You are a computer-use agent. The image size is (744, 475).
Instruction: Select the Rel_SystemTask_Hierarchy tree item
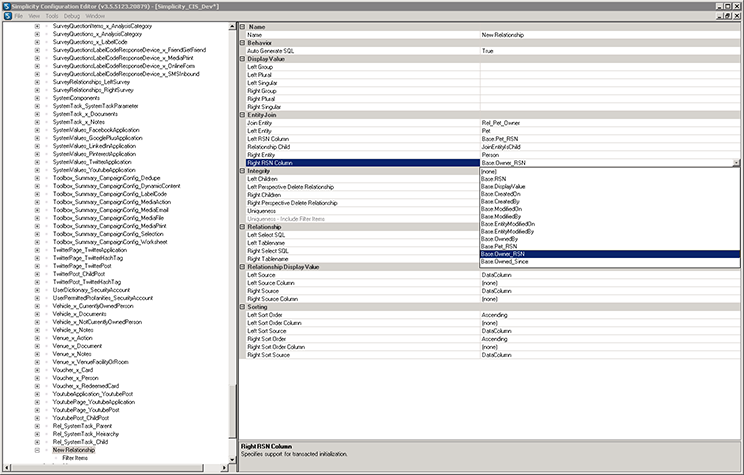85,434
